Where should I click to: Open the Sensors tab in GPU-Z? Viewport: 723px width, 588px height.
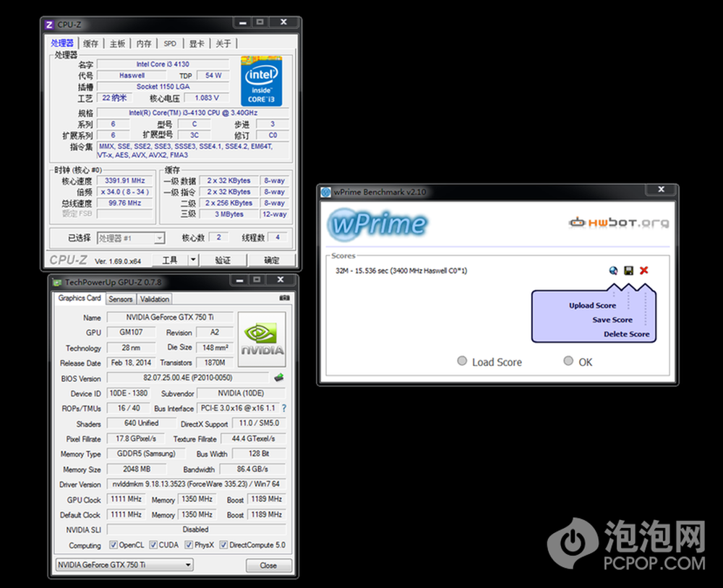tap(120, 299)
